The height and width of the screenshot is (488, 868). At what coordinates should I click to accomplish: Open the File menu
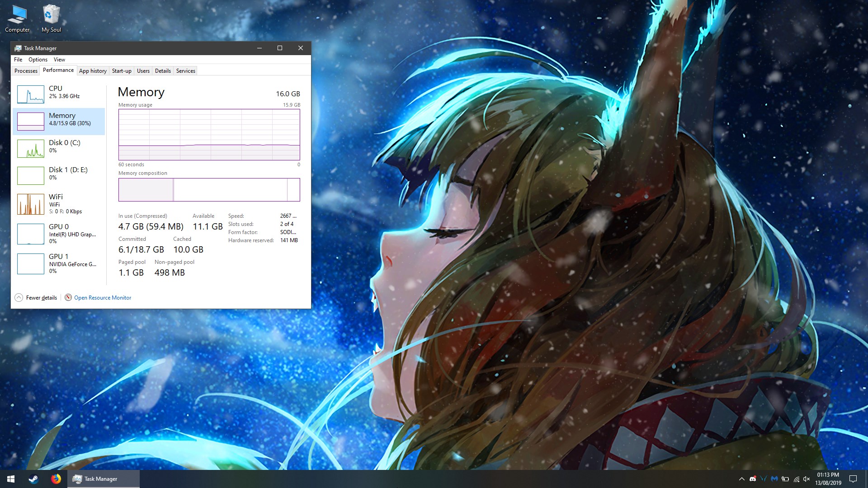(18, 60)
